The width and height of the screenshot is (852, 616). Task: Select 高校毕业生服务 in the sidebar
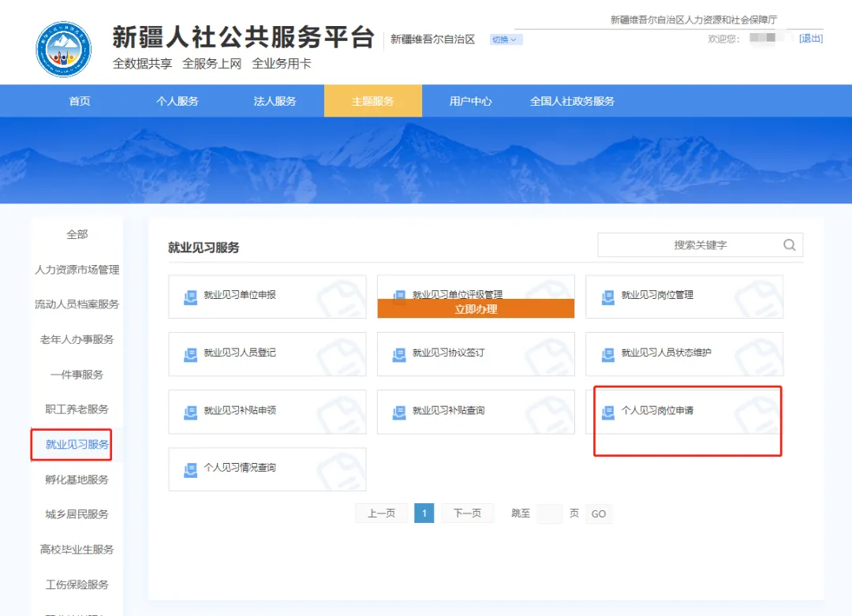77,549
